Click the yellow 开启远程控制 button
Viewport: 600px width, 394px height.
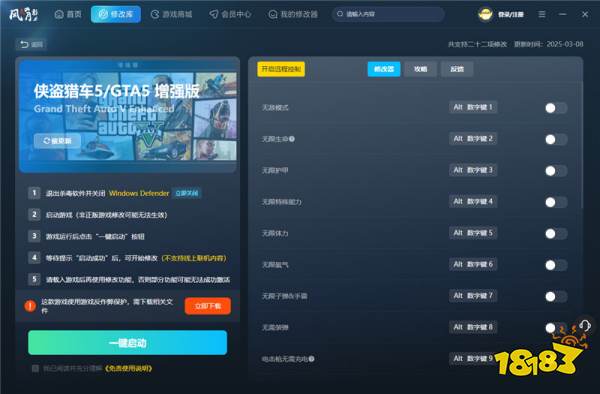(281, 69)
